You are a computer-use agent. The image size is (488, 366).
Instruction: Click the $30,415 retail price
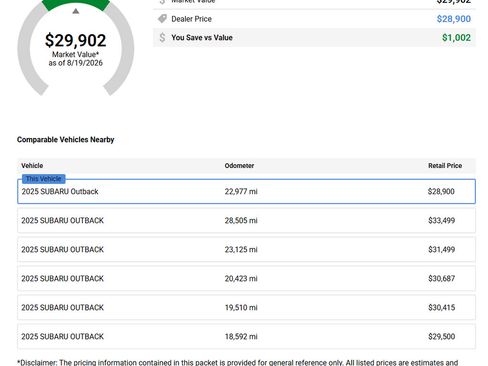441,308
